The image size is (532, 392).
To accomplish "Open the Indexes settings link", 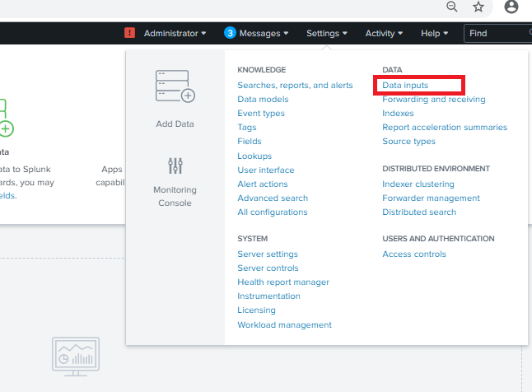I will [x=398, y=113].
